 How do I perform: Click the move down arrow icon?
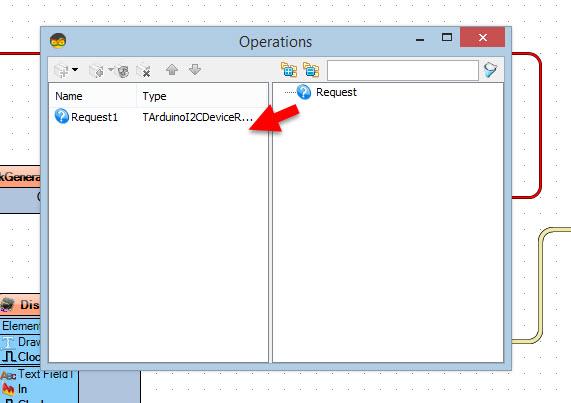pos(195,70)
